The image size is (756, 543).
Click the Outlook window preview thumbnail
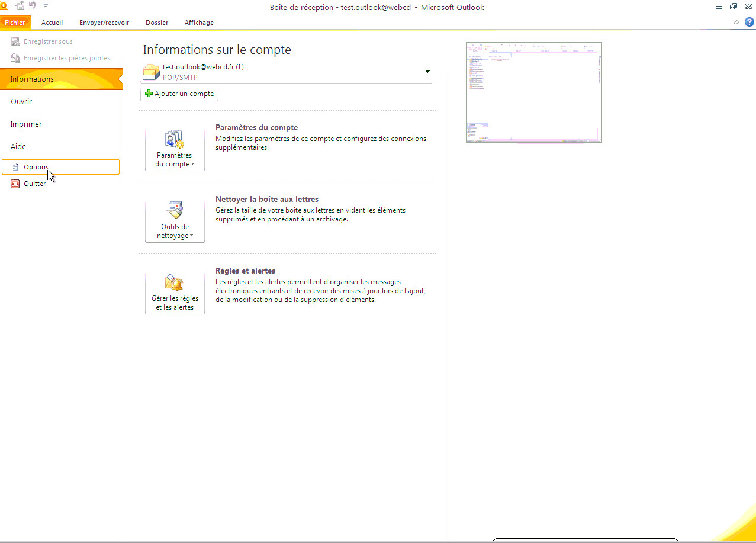(534, 92)
